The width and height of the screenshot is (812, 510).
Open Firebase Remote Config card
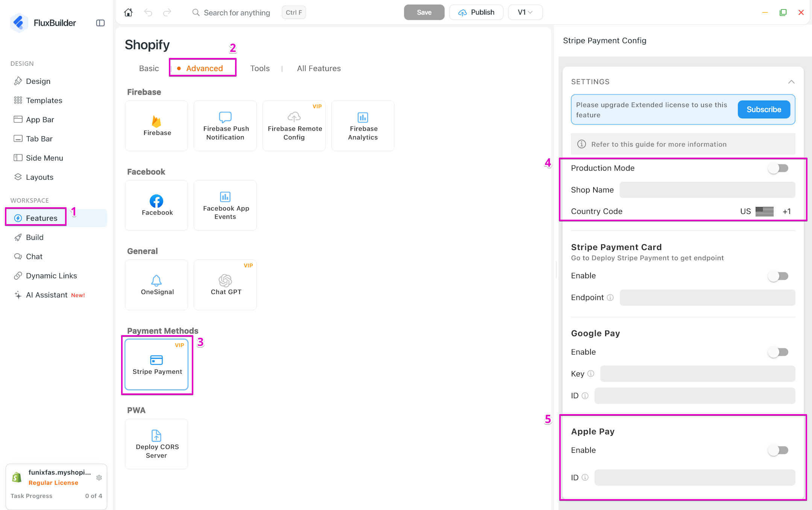click(x=294, y=126)
